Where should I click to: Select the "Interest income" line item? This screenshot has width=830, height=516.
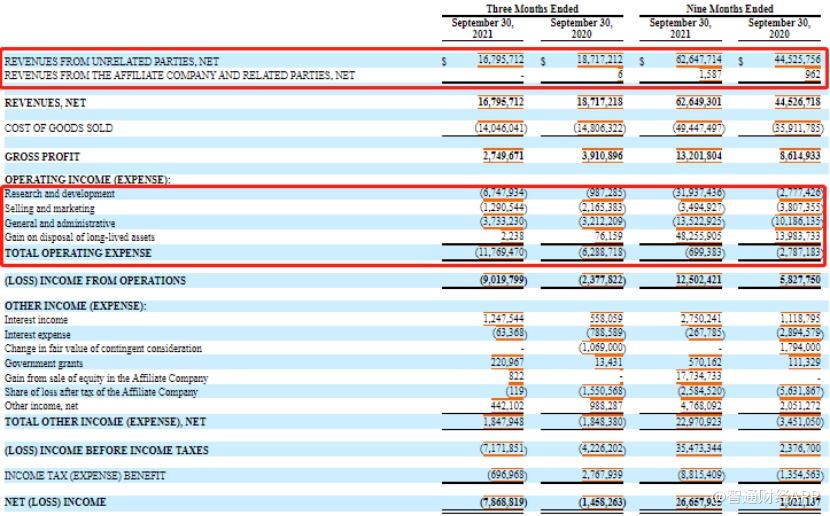coord(36,319)
